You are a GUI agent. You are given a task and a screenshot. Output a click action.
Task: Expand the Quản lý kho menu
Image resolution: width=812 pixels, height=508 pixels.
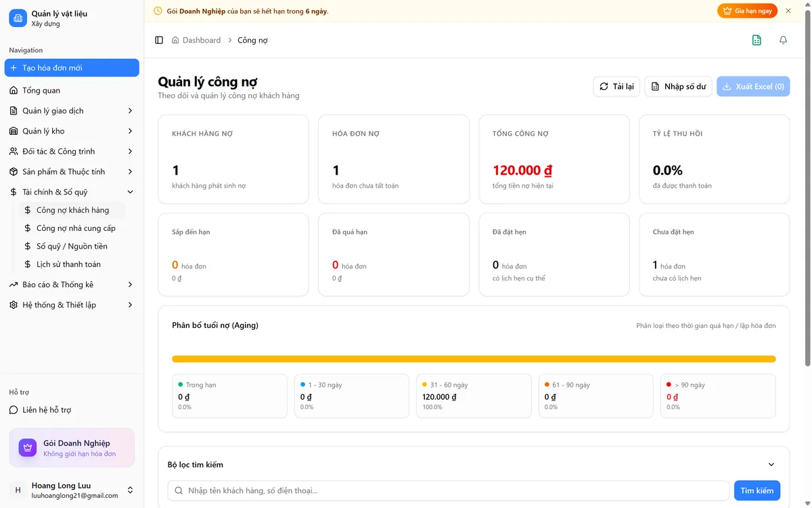pyautogui.click(x=72, y=131)
